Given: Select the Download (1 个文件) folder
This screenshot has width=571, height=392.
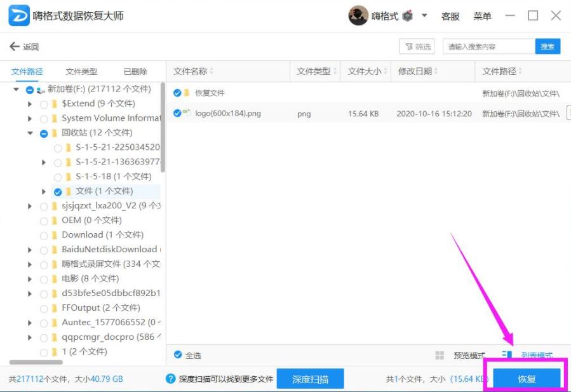Looking at the screenshot, I should pyautogui.click(x=103, y=235).
